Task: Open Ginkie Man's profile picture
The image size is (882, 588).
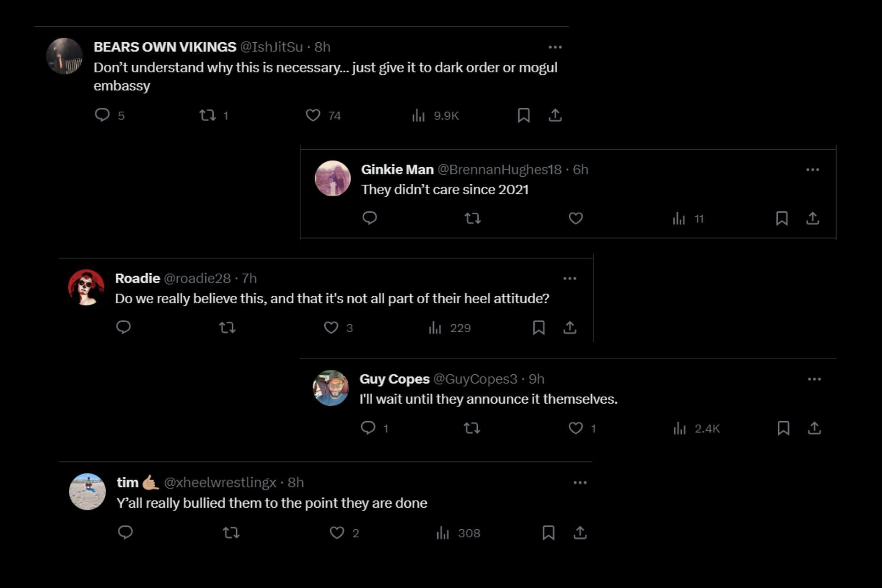Action: 333,178
